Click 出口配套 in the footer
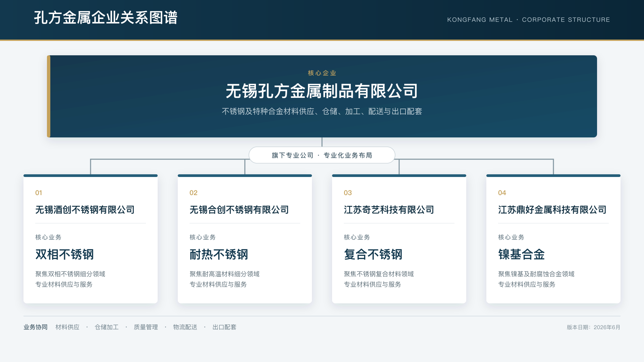This screenshot has width=644, height=362. click(x=224, y=327)
